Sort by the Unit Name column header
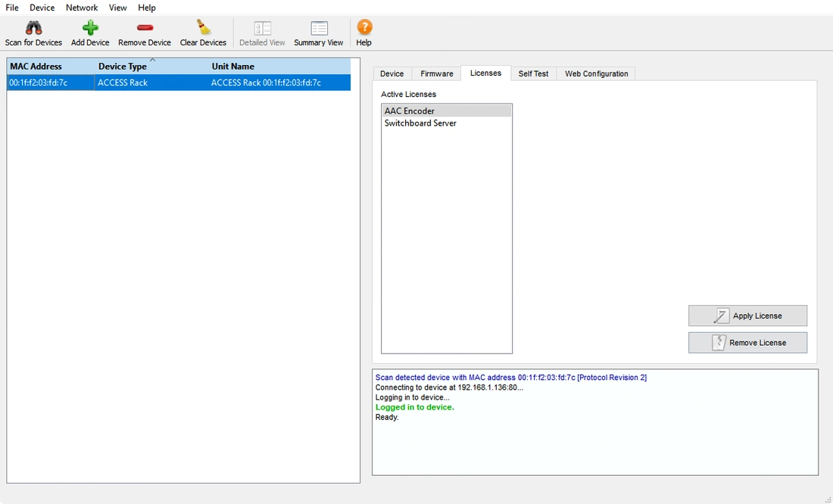 point(279,67)
